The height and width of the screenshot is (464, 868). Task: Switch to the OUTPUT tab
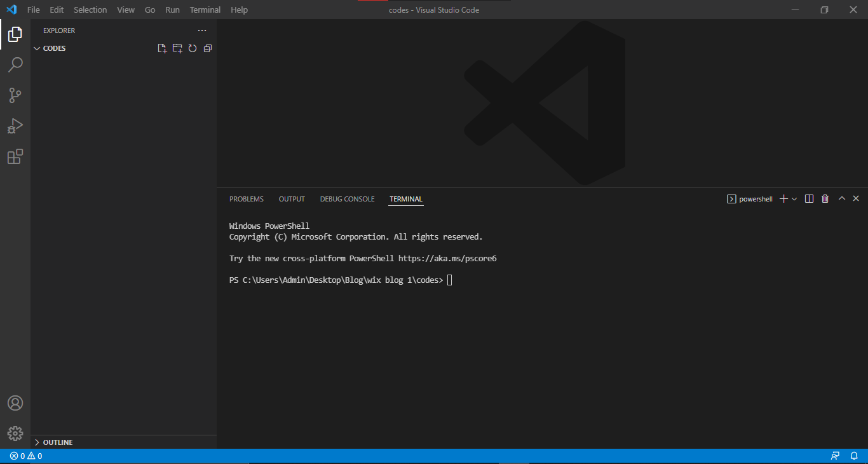coord(292,199)
